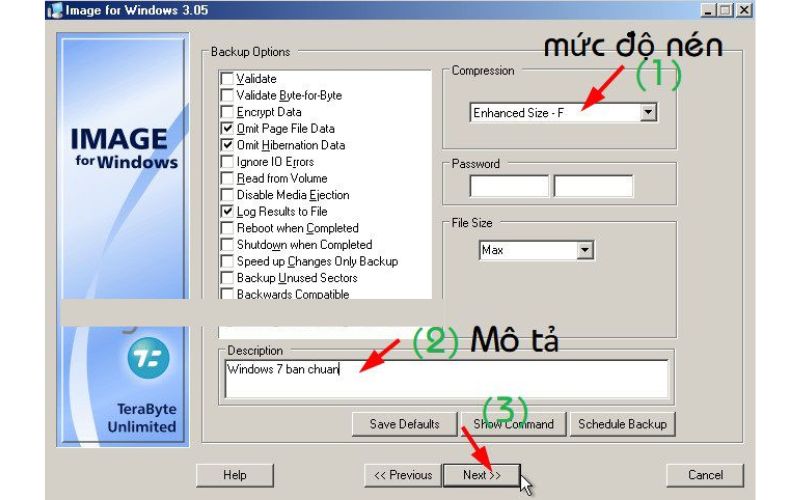This screenshot has height=500, width=800.
Task: Uncheck Log Results to File
Action: (x=227, y=211)
